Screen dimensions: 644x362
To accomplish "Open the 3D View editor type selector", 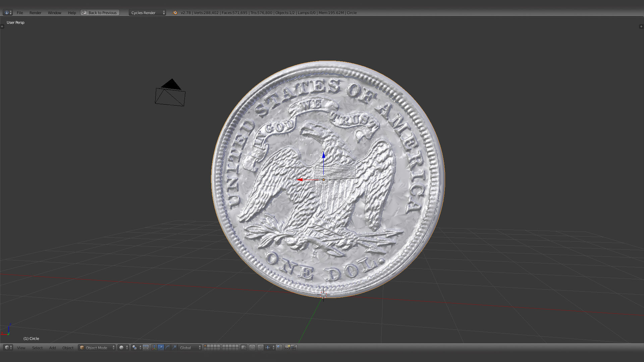I will [x=8, y=348].
